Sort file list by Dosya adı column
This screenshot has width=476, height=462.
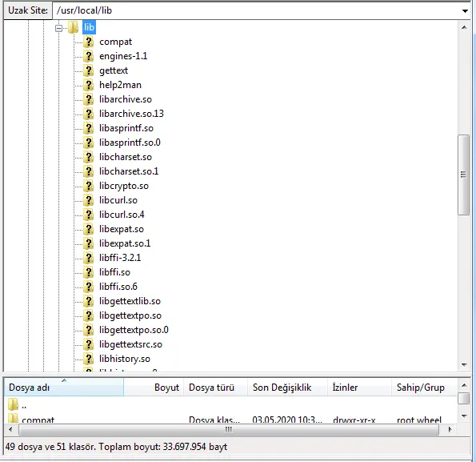click(64, 388)
